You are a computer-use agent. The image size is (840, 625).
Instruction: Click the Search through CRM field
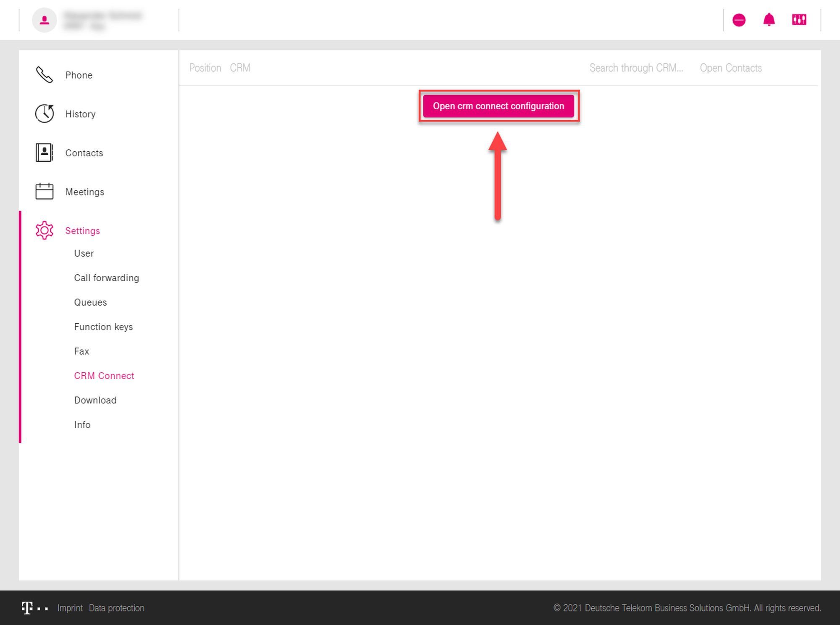(636, 68)
